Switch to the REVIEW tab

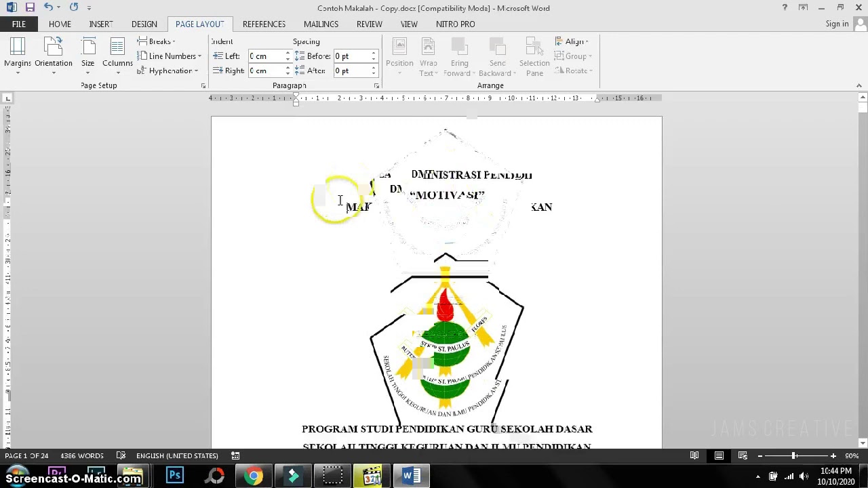coord(370,24)
